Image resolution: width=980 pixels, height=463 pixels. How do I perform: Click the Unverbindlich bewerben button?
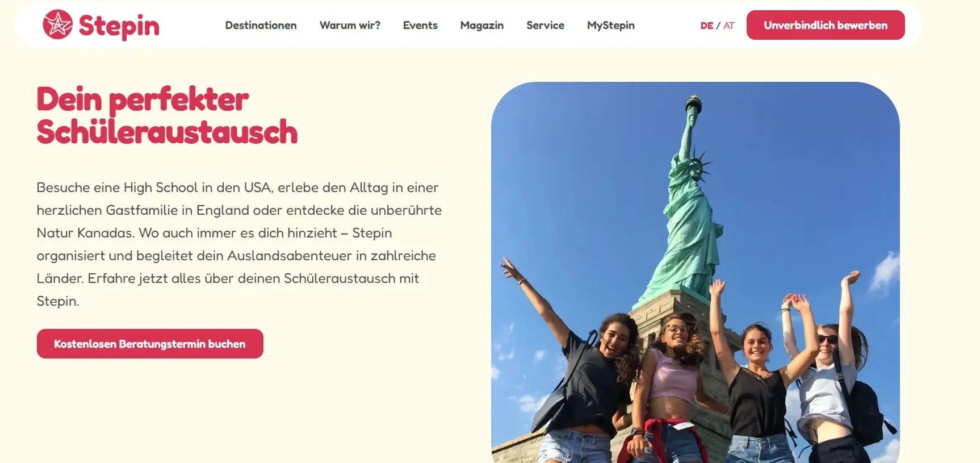[x=826, y=25]
